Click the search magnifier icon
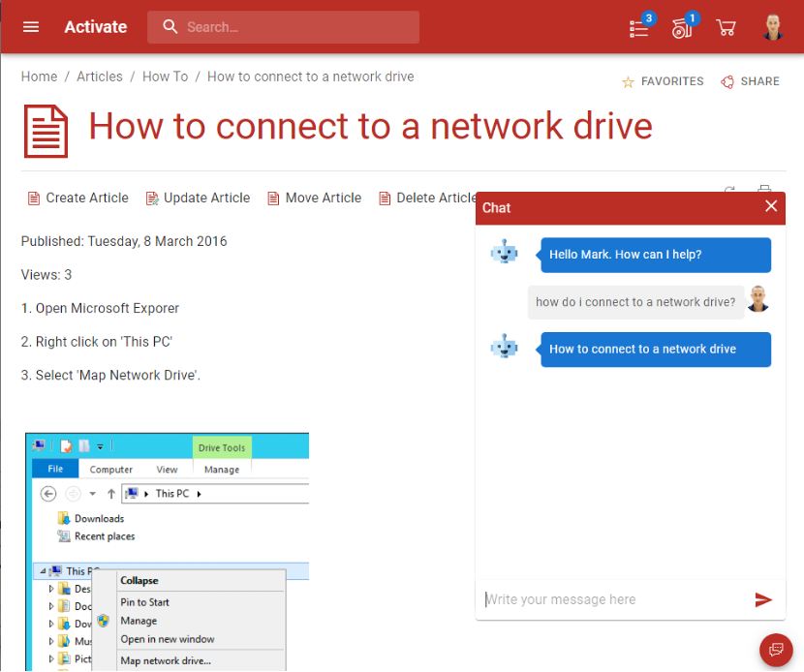This screenshot has height=672, width=804. click(170, 27)
